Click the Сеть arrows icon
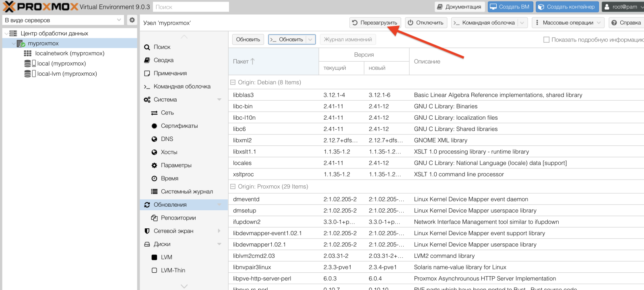 pyautogui.click(x=154, y=113)
